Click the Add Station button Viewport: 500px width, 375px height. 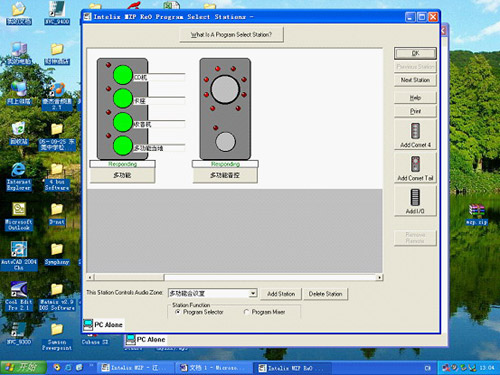[281, 294]
